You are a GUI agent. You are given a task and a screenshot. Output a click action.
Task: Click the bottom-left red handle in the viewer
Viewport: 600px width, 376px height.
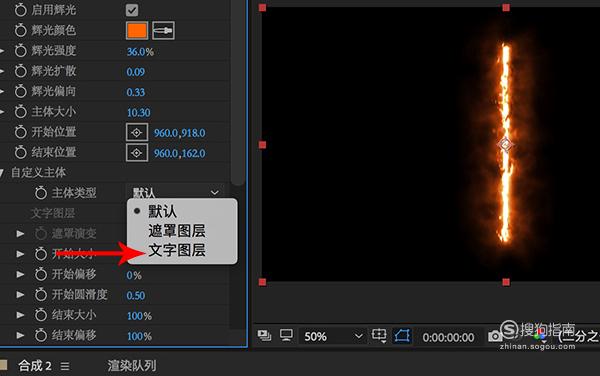[x=262, y=282]
